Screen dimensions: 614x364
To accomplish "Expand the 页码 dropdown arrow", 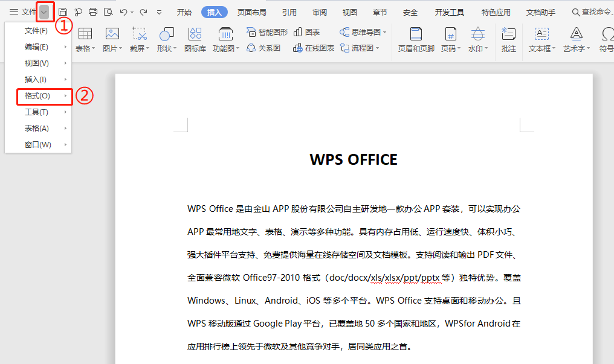I will 459,48.
